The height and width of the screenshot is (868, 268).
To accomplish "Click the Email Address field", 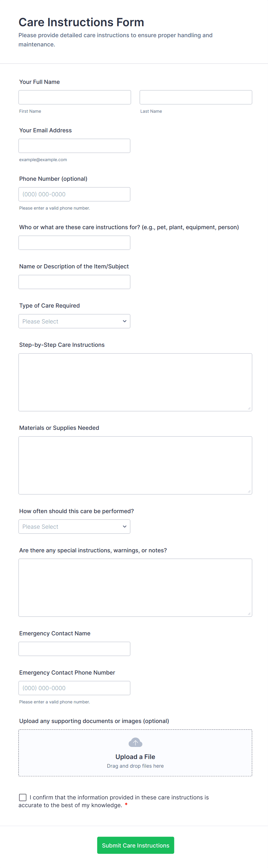I will tap(74, 146).
